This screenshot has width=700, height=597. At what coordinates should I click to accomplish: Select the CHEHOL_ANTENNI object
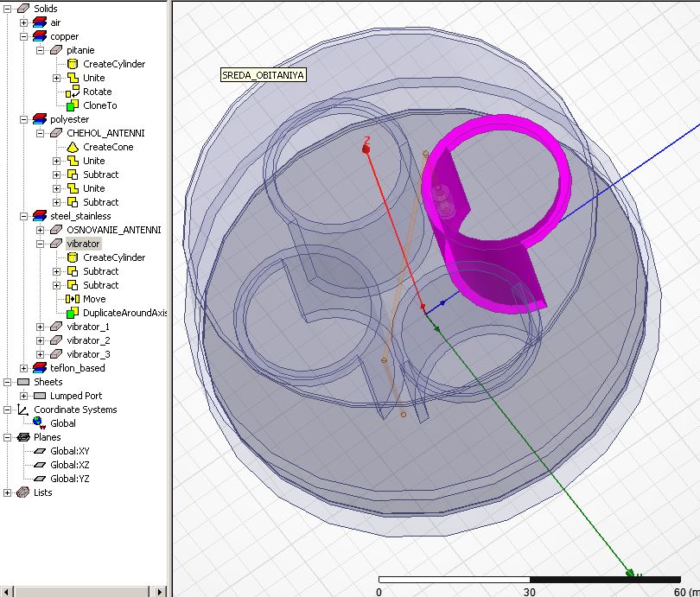pos(105,133)
